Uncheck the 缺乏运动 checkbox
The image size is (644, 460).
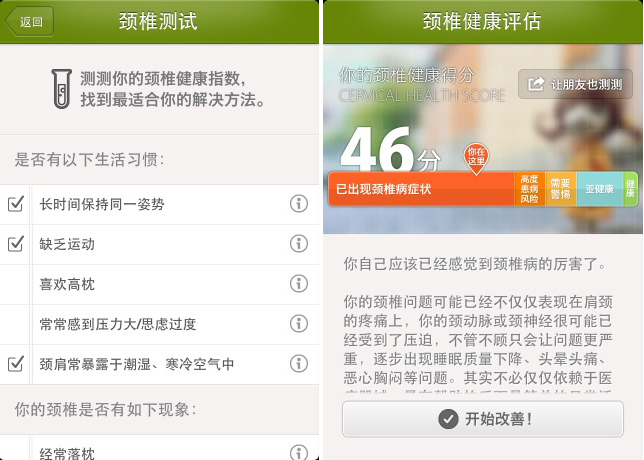point(16,244)
